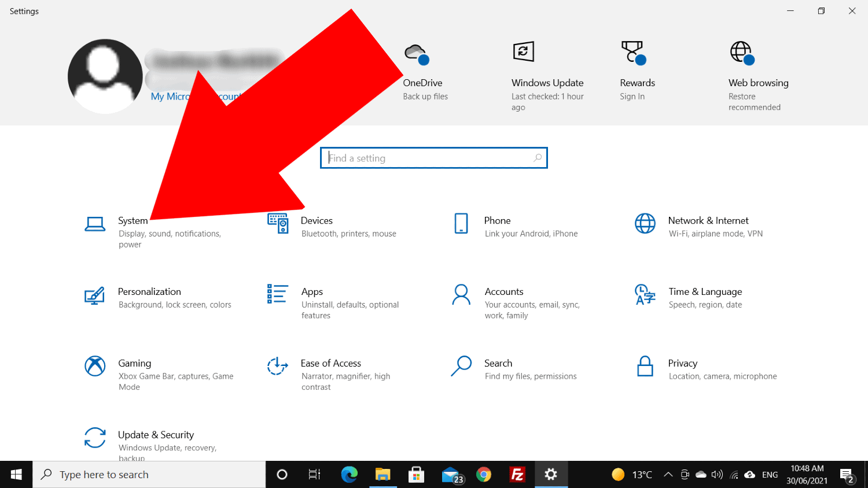Open the Personalization category label

tap(149, 292)
